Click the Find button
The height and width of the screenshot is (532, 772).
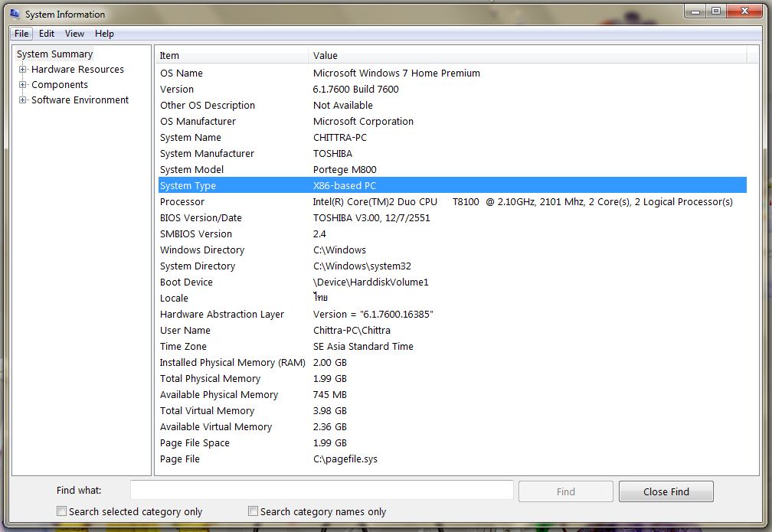pos(566,491)
